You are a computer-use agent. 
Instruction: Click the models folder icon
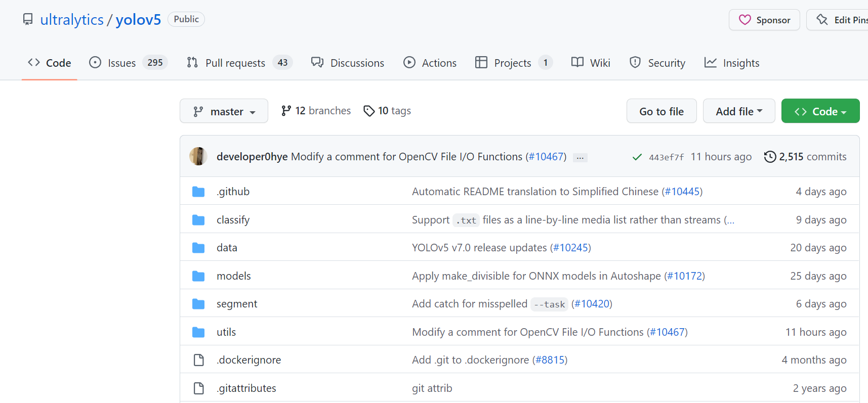[198, 276]
